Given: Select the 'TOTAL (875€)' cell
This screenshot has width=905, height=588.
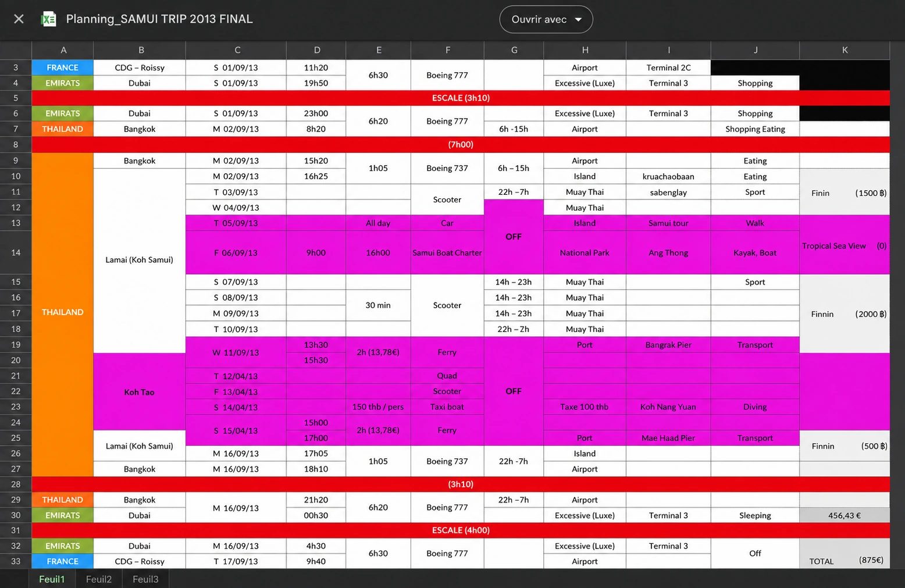Looking at the screenshot, I should [x=845, y=553].
